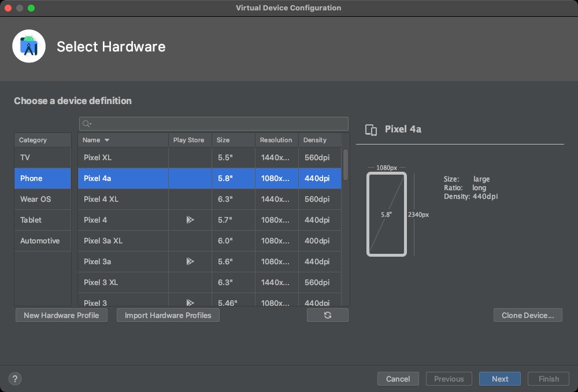
Task: Select the Tablet category
Action: 42,220
